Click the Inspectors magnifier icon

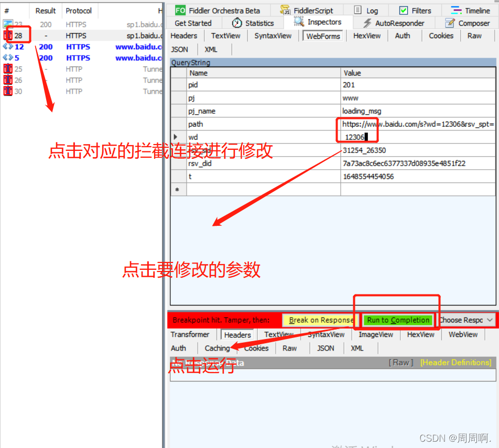pos(299,21)
